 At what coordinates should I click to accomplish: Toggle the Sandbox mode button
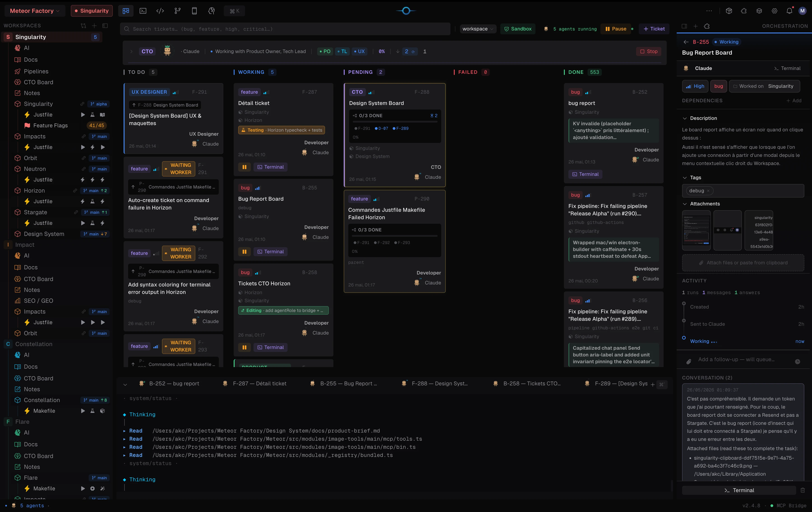[518, 29]
